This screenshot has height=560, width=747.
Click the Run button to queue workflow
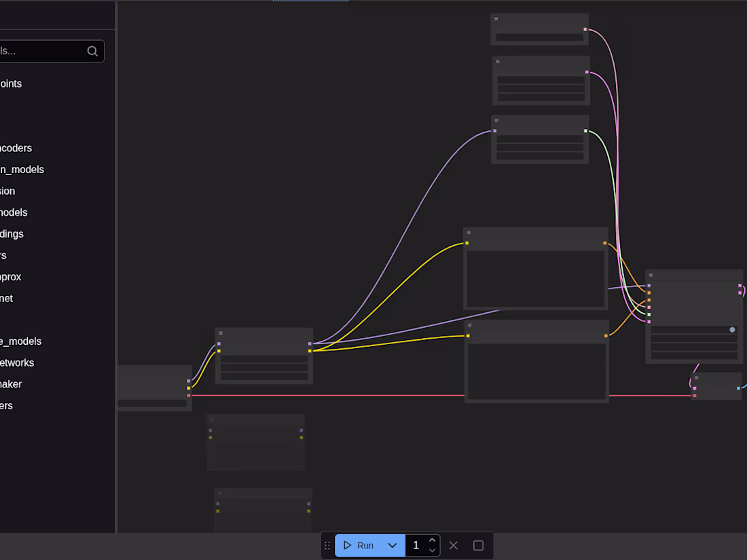coord(359,545)
